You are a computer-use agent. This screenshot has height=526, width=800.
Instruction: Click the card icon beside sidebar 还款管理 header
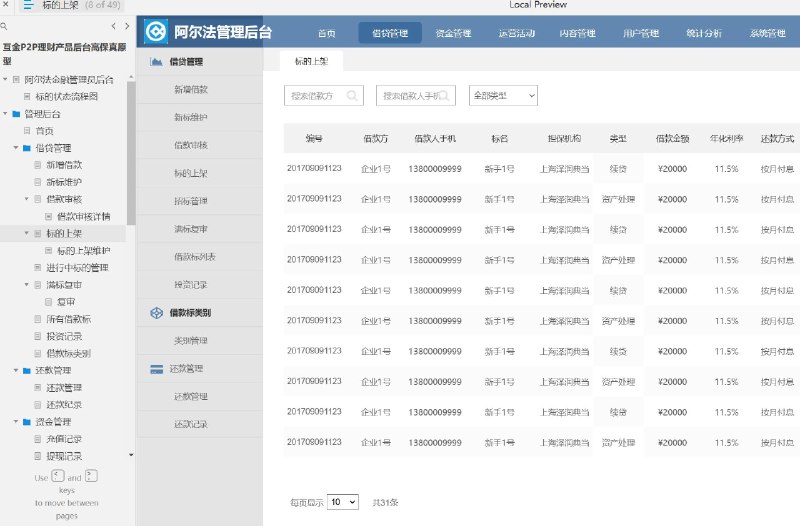tap(156, 369)
